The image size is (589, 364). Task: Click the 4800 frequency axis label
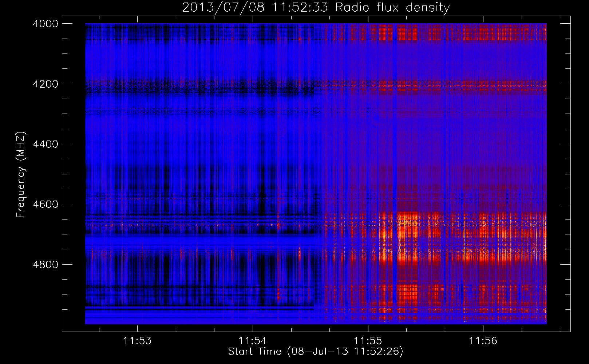pyautogui.click(x=46, y=264)
